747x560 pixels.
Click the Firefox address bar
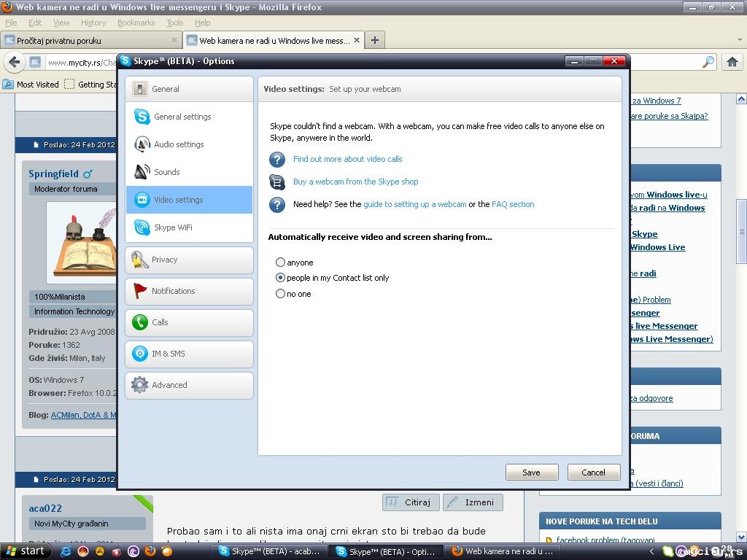[81, 63]
